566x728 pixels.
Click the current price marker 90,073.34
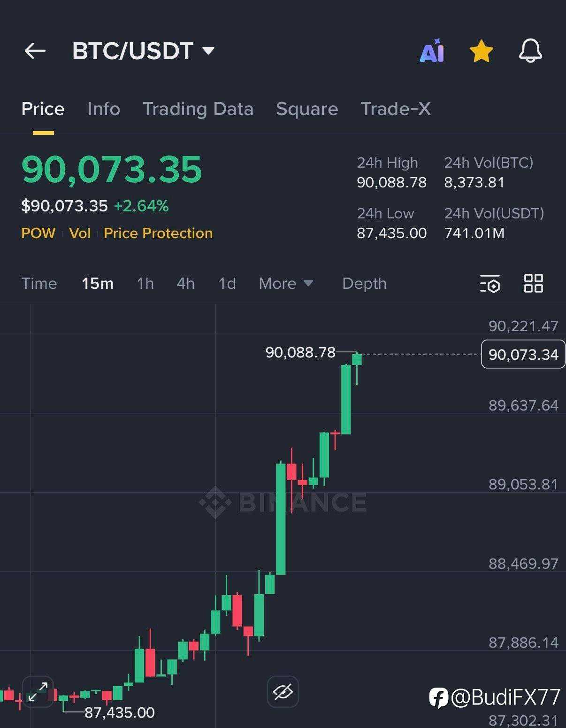coord(523,354)
